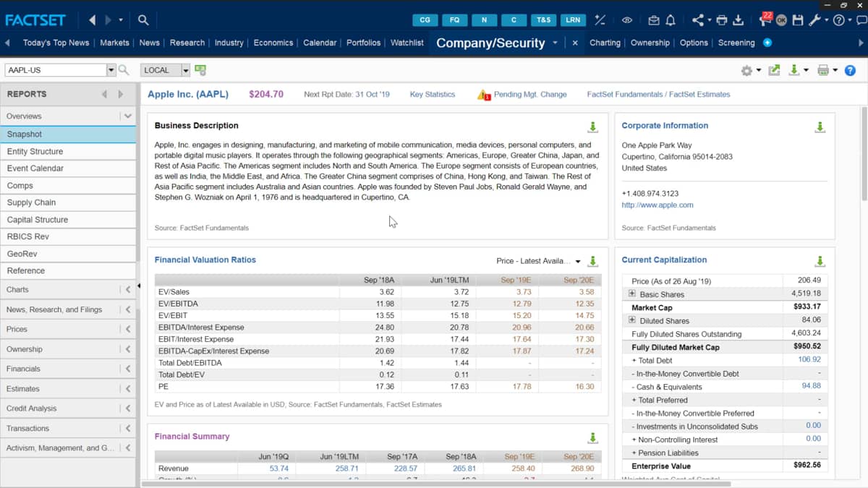Viewport: 868px width, 488px height.
Task: Download the Financial Valuation Ratios table
Action: [592, 261]
